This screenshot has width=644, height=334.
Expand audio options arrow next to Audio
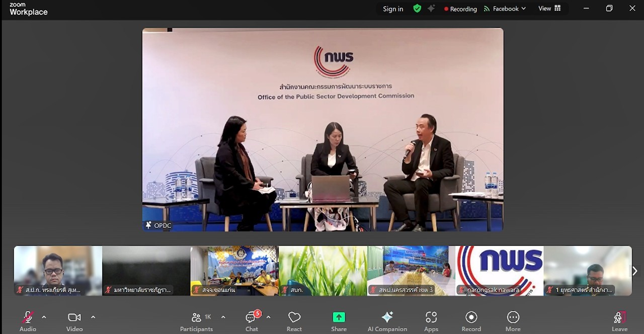pyautogui.click(x=44, y=317)
